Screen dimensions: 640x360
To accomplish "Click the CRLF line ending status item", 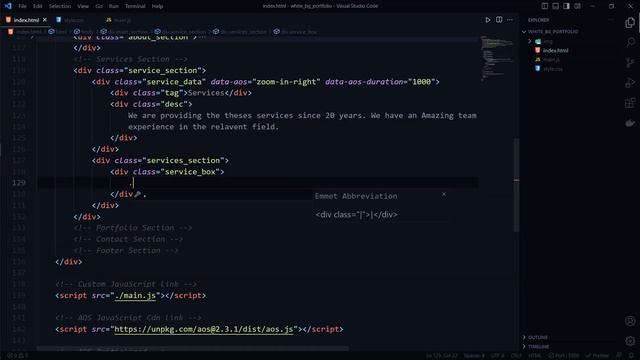I will [516, 356].
